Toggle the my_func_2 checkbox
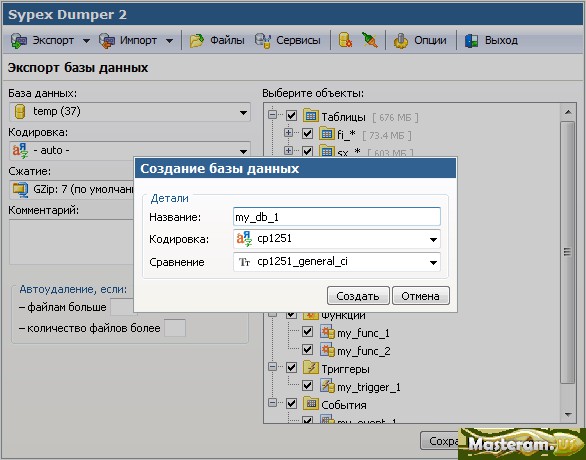Viewport: 586px width, 460px height. pos(307,350)
